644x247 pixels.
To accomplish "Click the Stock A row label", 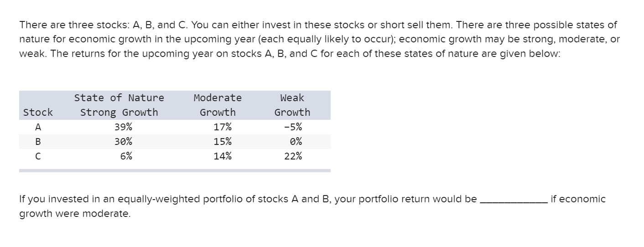I will coord(38,127).
